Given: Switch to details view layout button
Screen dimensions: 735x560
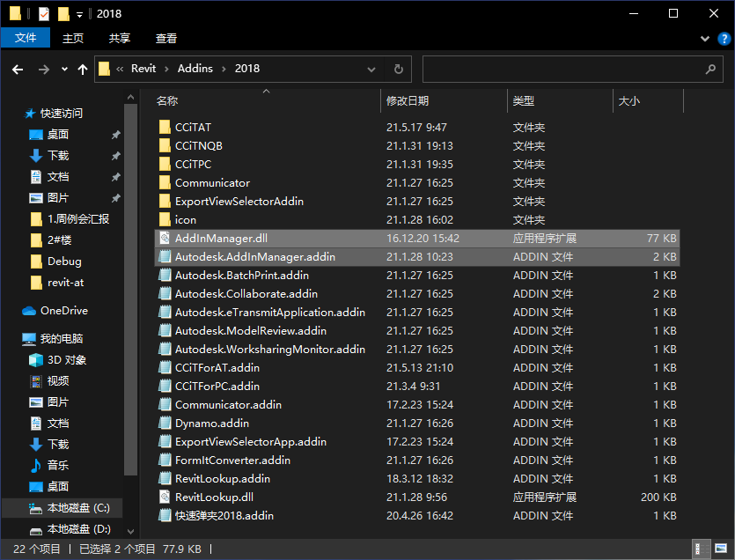Looking at the screenshot, I should click(701, 549).
